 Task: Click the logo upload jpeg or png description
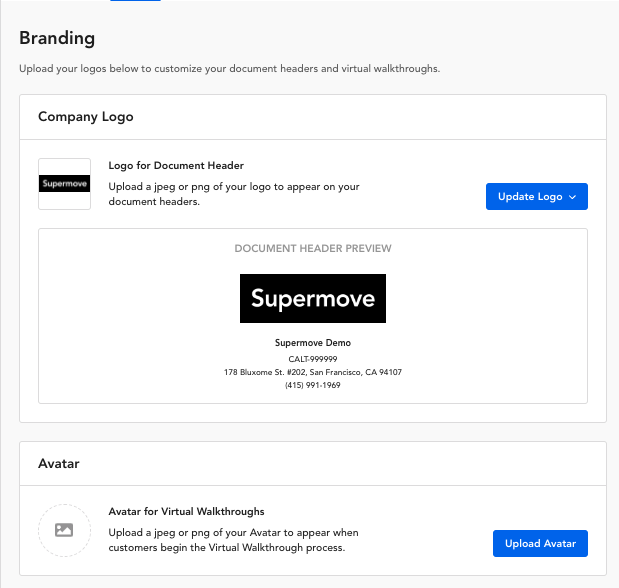pyautogui.click(x=234, y=194)
